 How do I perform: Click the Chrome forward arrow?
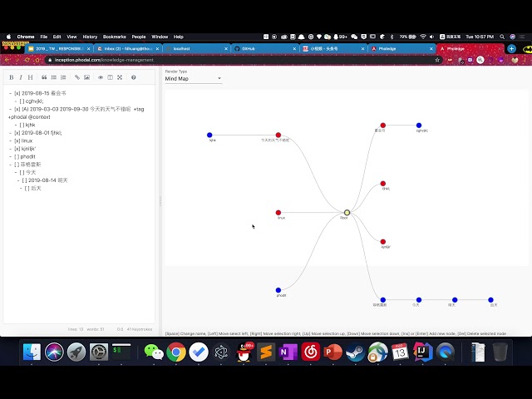point(17,60)
